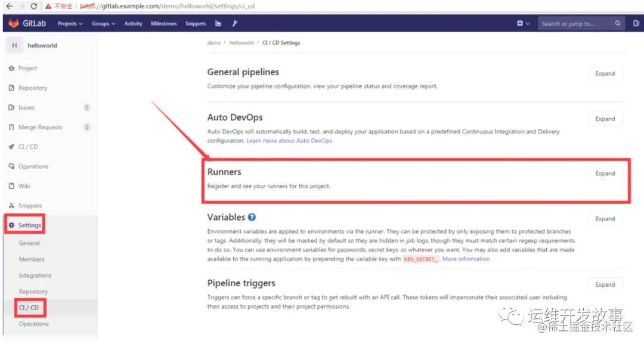Open Snippets in the top navigation

pos(196,24)
